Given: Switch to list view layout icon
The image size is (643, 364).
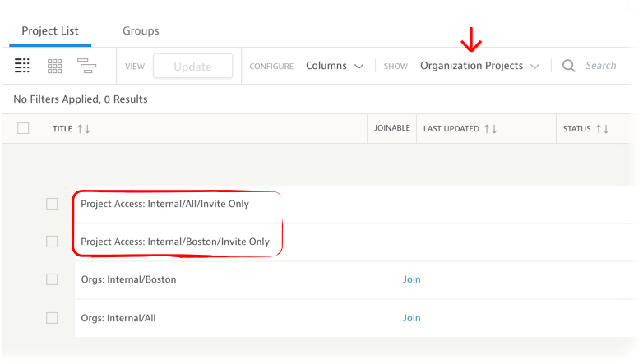Looking at the screenshot, I should (x=22, y=66).
